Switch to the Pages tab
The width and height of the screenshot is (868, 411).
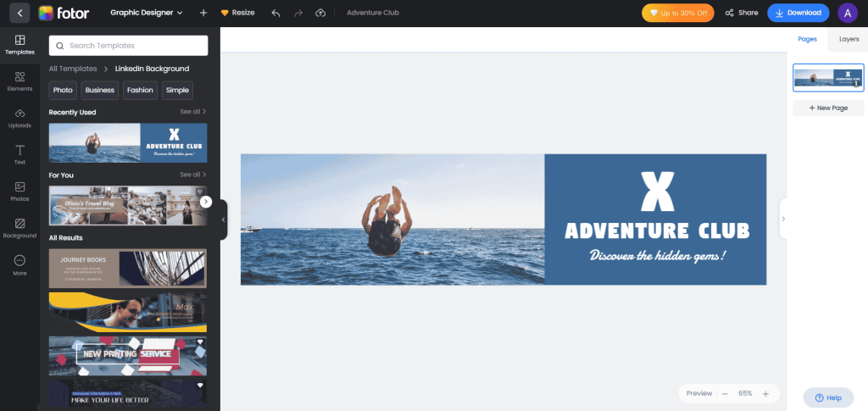[807, 39]
